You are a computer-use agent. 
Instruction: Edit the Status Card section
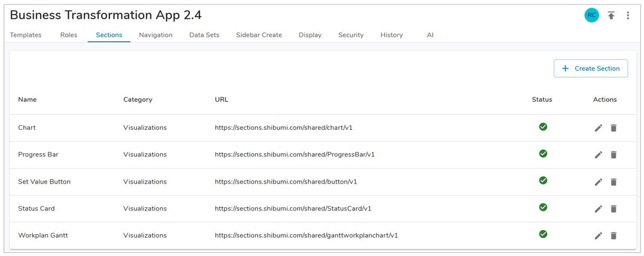[598, 209]
